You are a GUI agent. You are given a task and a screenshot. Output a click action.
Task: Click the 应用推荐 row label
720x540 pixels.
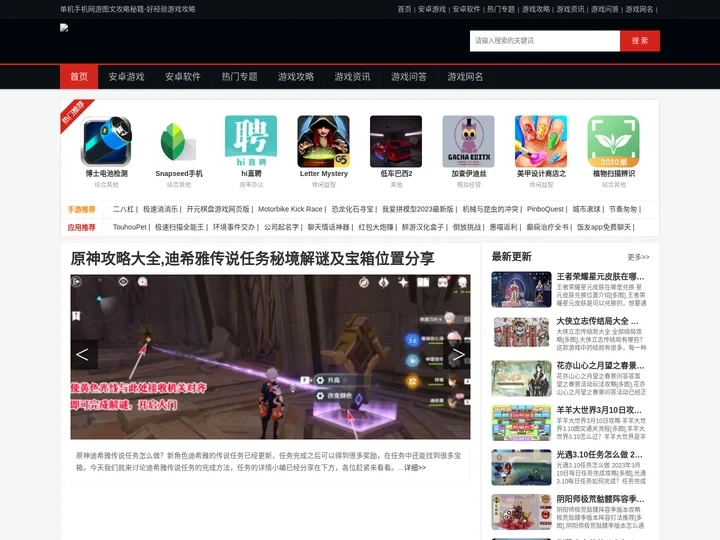[82, 228]
